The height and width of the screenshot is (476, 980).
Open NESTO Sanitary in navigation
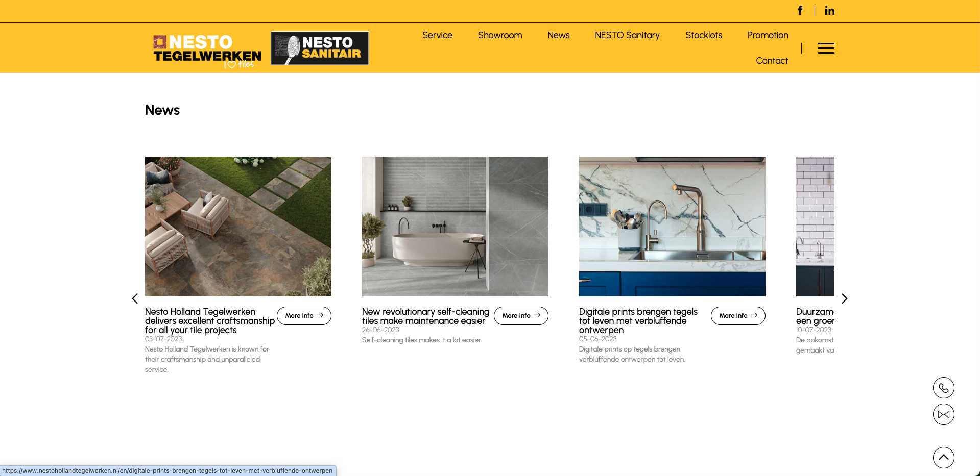pyautogui.click(x=627, y=35)
